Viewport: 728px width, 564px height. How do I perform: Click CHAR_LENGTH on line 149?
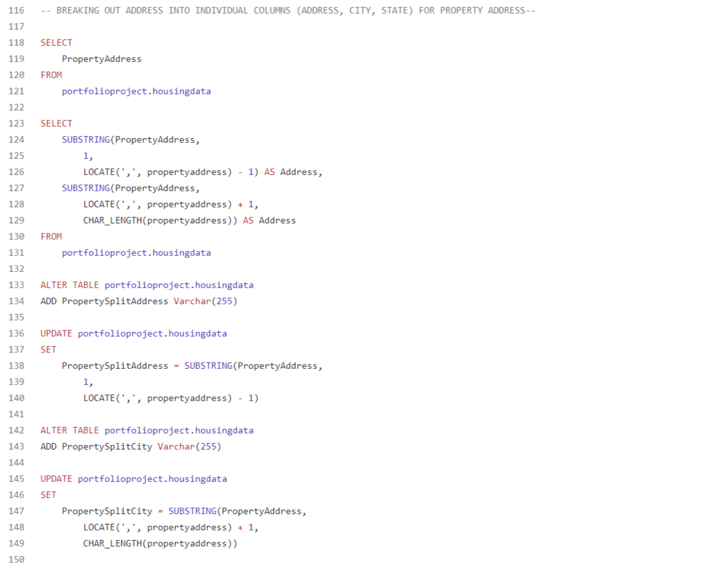pos(112,543)
